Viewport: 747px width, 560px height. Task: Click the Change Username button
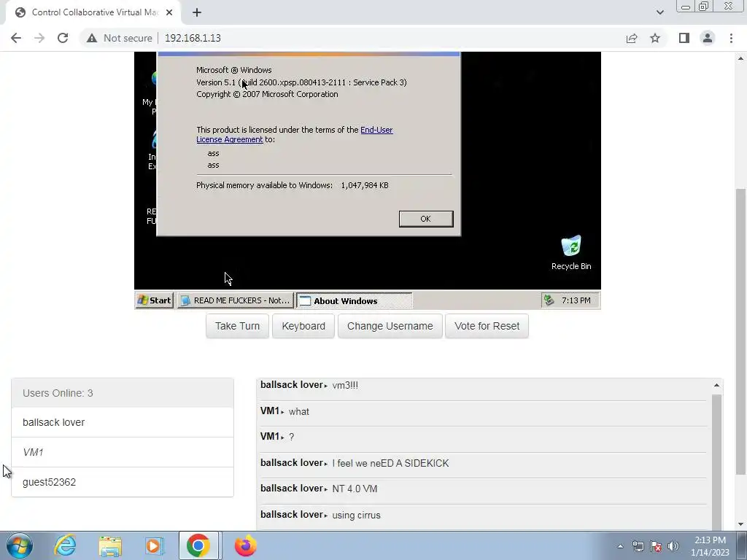(390, 326)
